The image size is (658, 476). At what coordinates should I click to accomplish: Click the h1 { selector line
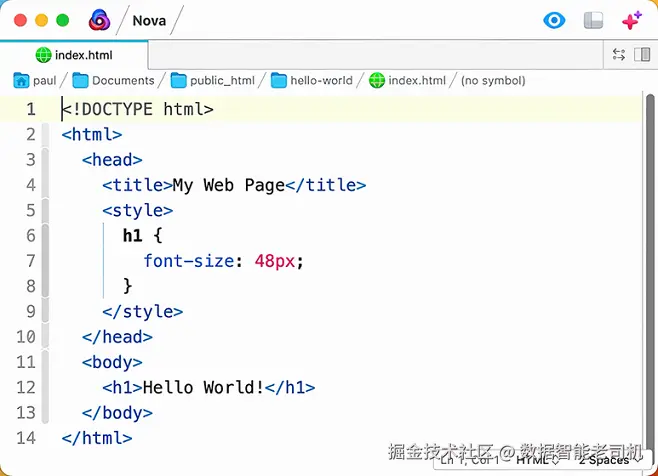pyautogui.click(x=143, y=235)
